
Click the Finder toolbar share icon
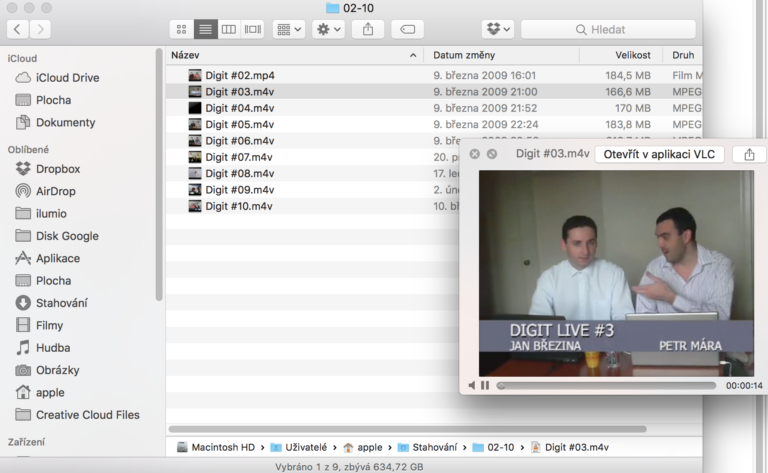click(x=367, y=30)
